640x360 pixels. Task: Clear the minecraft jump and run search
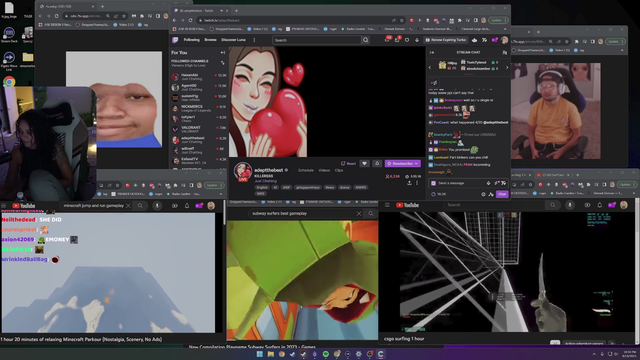[x=128, y=206]
